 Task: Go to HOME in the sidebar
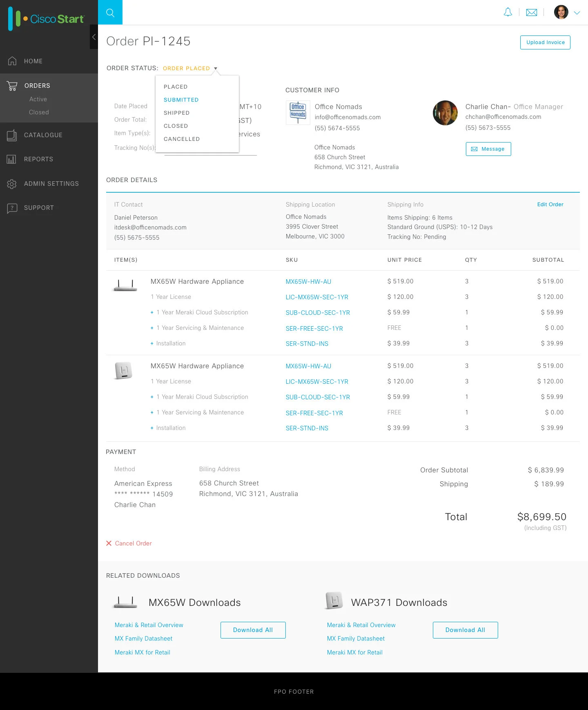coord(33,61)
